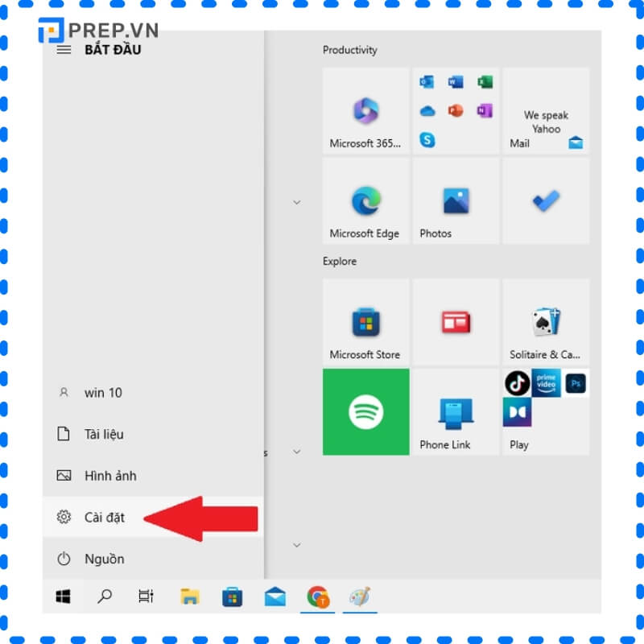The image size is (644, 644).
Task: Open Hình ảnh (Pictures)
Action: (153, 476)
